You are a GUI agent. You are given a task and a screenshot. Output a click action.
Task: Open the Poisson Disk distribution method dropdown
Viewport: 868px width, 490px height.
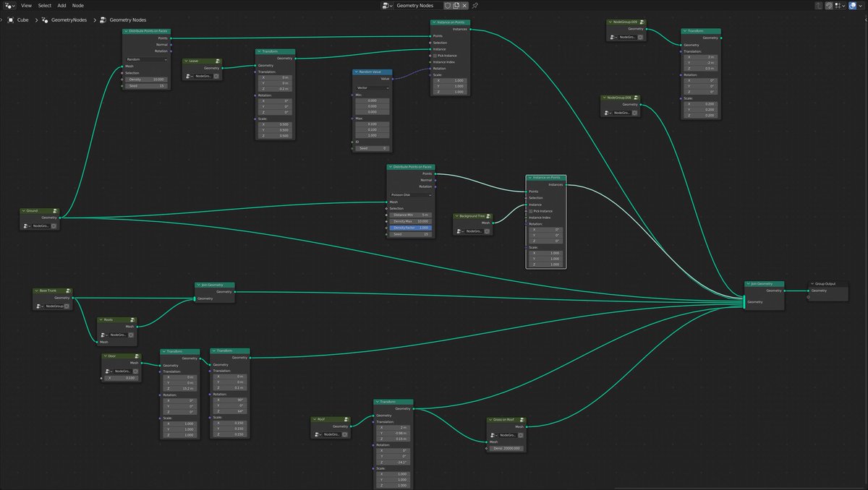pyautogui.click(x=411, y=195)
